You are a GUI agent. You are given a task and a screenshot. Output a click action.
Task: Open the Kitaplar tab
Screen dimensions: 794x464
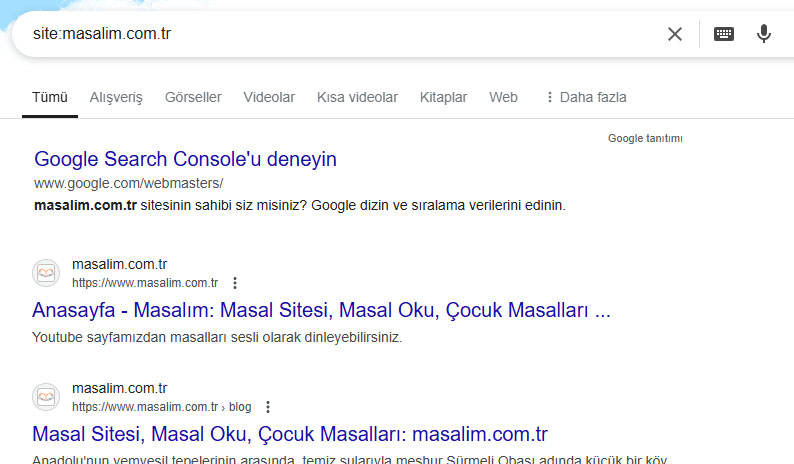click(443, 97)
